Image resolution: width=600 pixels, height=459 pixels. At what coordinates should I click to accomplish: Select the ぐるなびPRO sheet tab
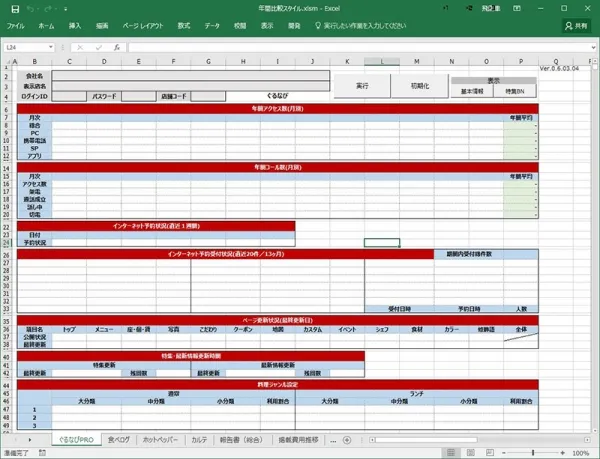pyautogui.click(x=76, y=440)
